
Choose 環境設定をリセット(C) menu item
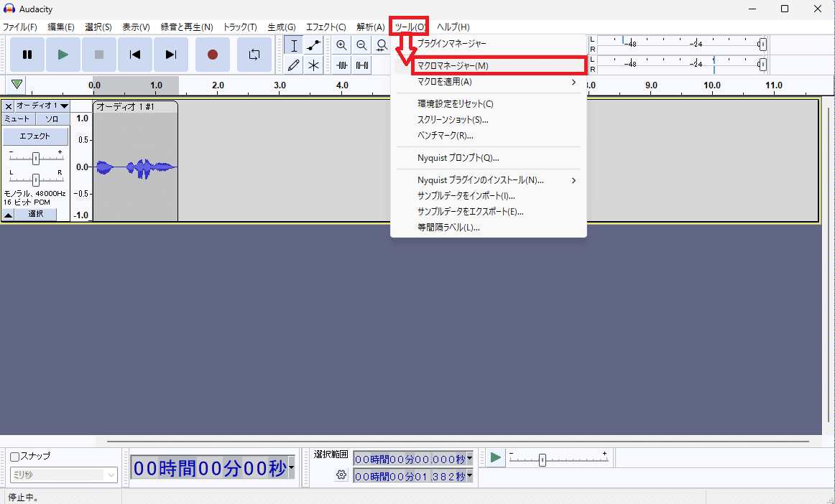pos(489,104)
